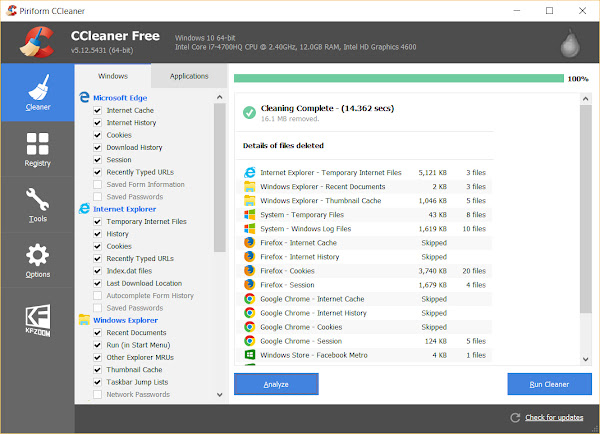Click the Google Chrome Internet History icon
Screen dimensions: 600x434
coord(249,313)
